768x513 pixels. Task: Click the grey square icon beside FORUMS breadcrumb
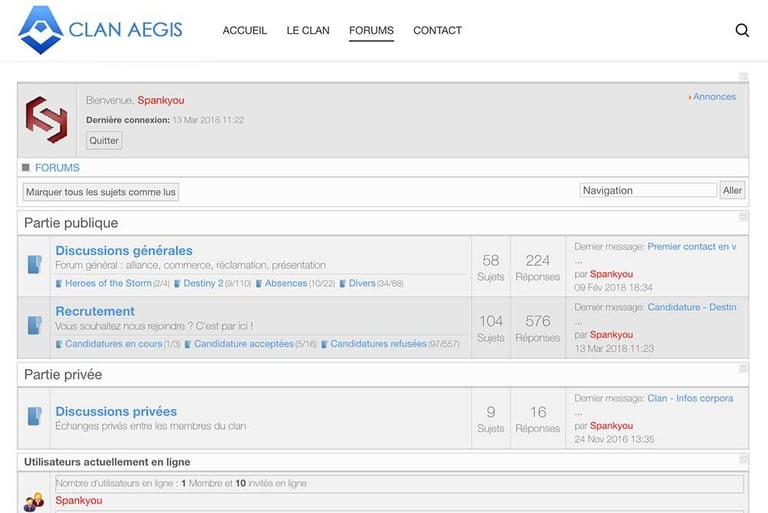tap(26, 168)
